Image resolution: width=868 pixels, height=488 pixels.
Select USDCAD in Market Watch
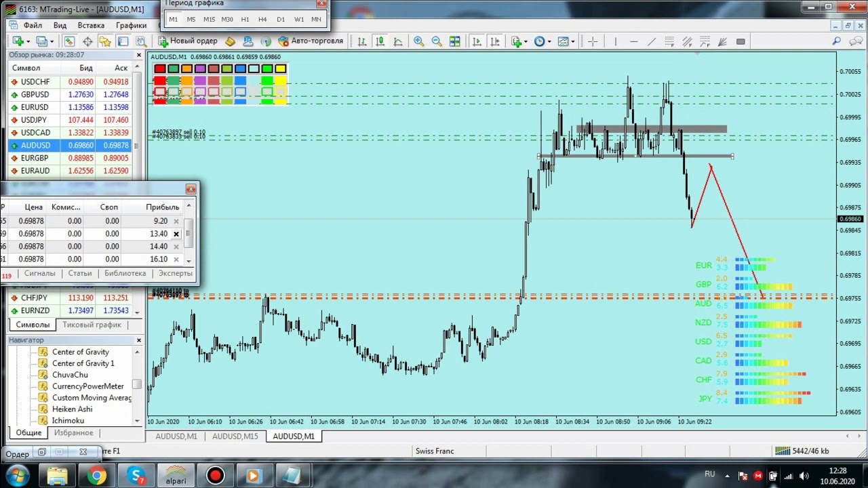pyautogui.click(x=70, y=132)
